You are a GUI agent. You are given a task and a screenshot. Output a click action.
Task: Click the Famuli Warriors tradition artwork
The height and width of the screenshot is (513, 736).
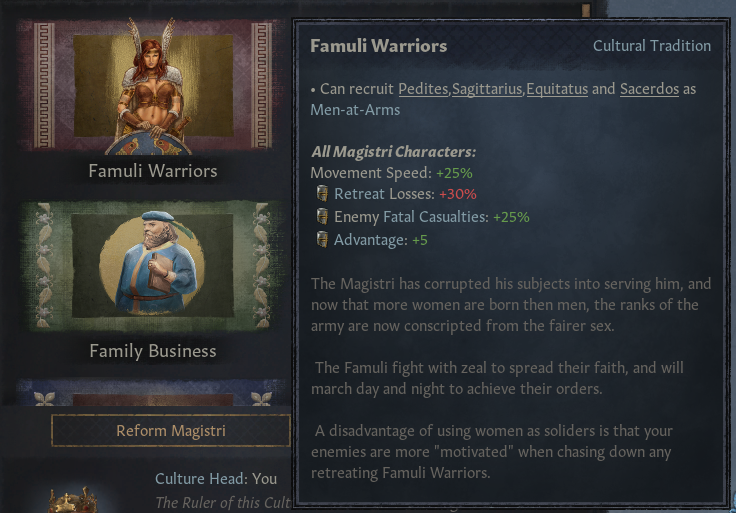(x=153, y=87)
